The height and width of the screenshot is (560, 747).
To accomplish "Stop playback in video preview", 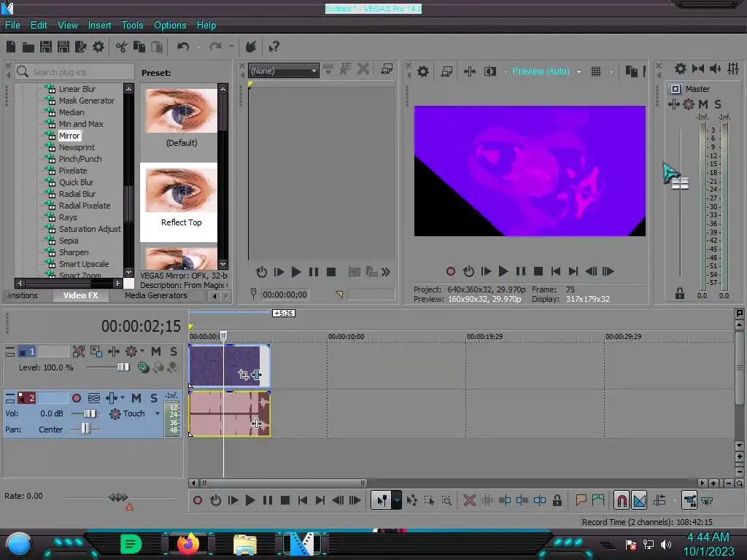I will click(538, 271).
